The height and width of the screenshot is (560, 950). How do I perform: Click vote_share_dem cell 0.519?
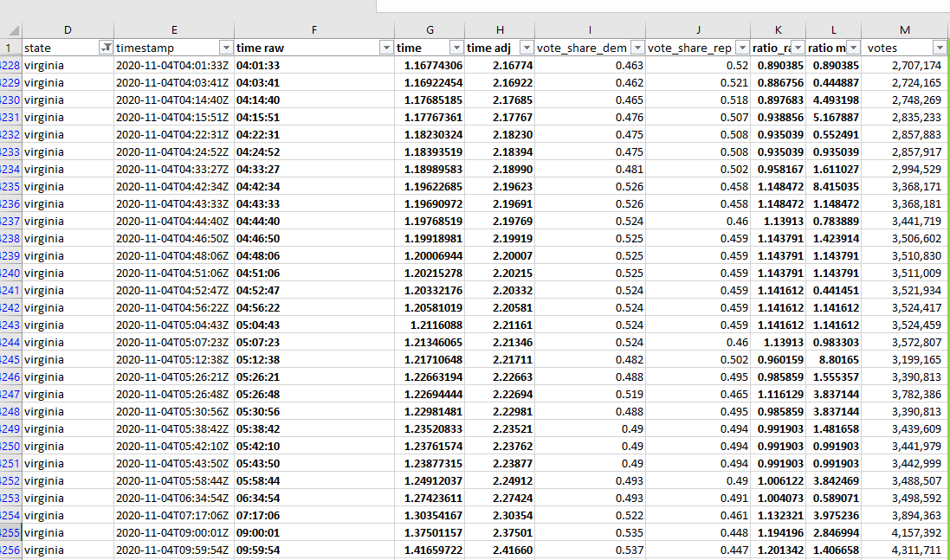click(x=590, y=394)
